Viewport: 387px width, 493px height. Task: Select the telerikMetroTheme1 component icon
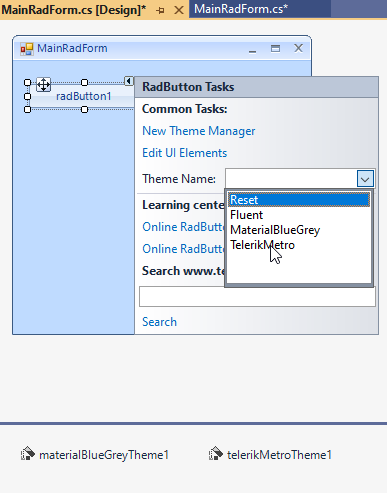(216, 454)
